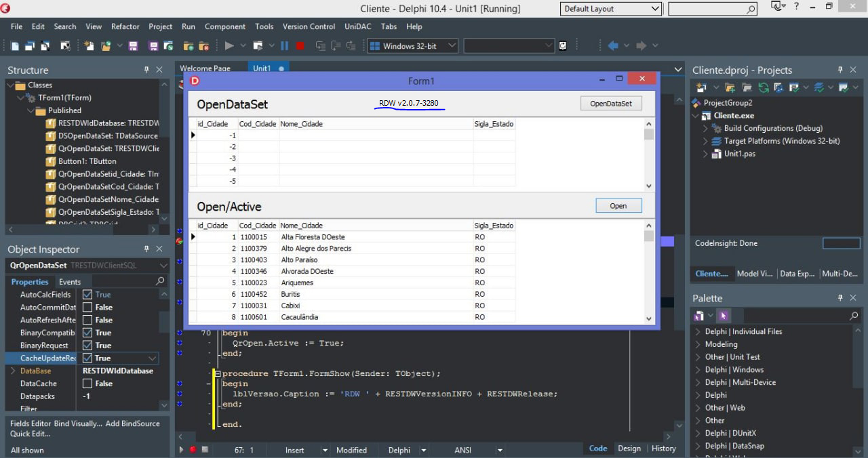This screenshot has width=868, height=458.
Task: Click the Object Inspector search icon
Action: tap(160, 281)
